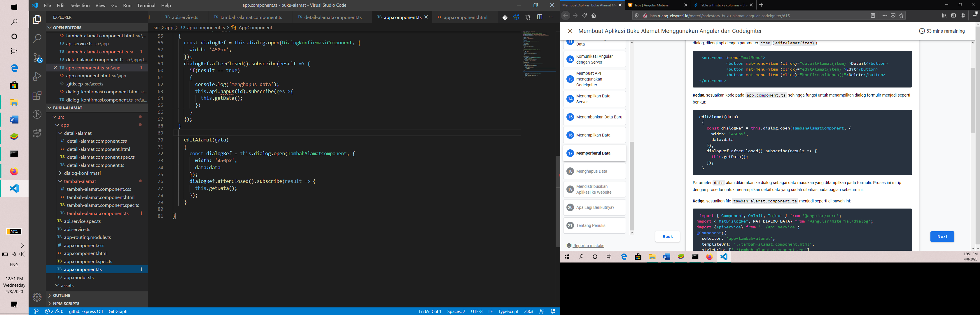980x315 pixels.
Task: Open new tab in Firefox
Action: coord(761,5)
